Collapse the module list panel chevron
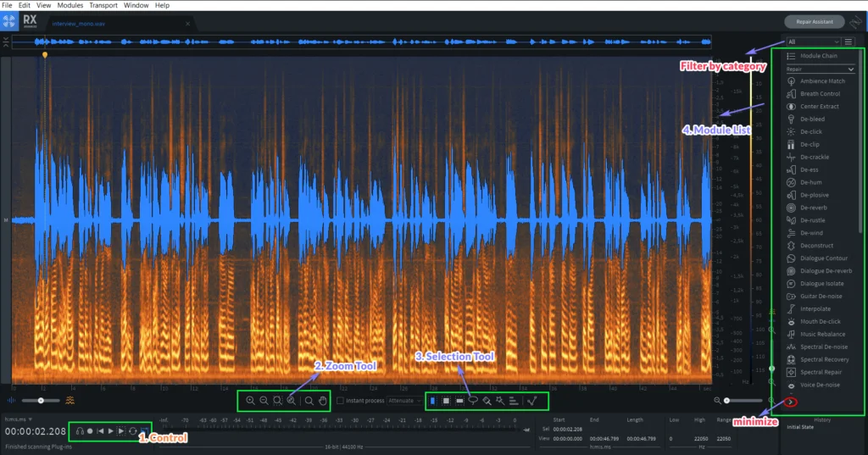 coord(791,402)
